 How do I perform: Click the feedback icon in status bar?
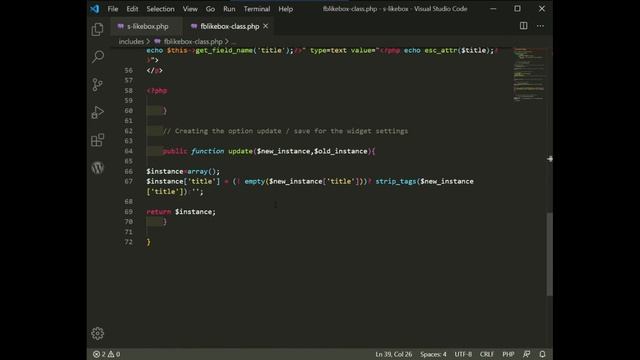[527, 354]
